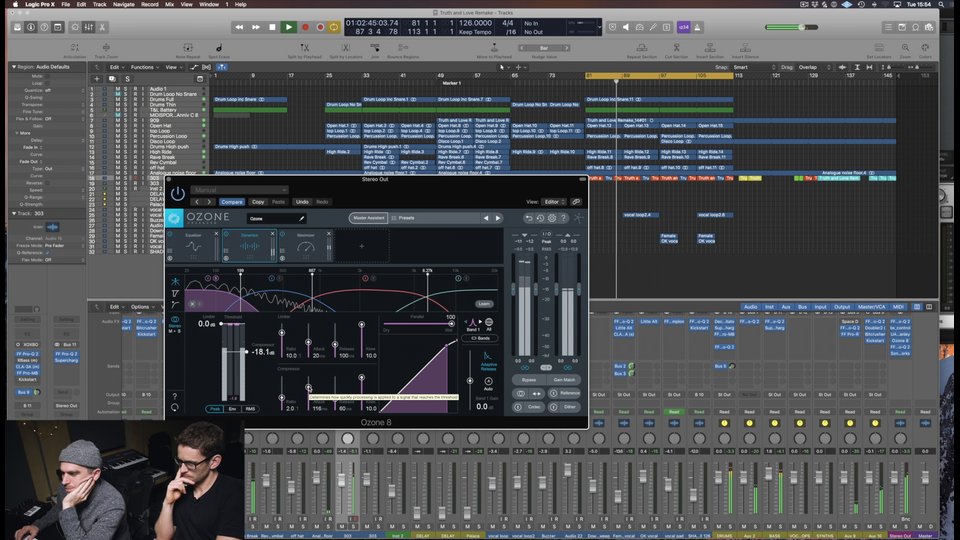This screenshot has height=540, width=960.
Task: Collapse the Region Audio Defaults disclosure triangle
Action: [x=14, y=67]
